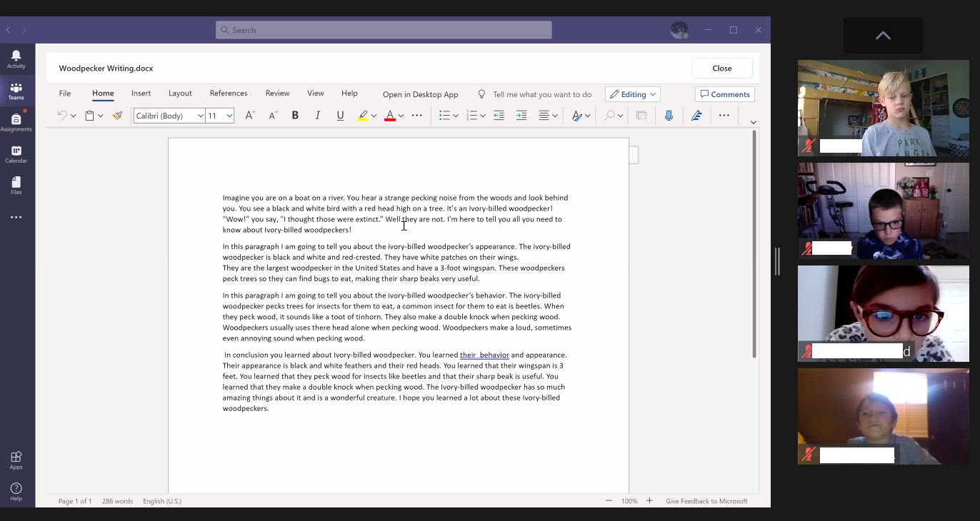This screenshot has height=521, width=980.
Task: Open the Editing mode dropdown
Action: [x=632, y=94]
